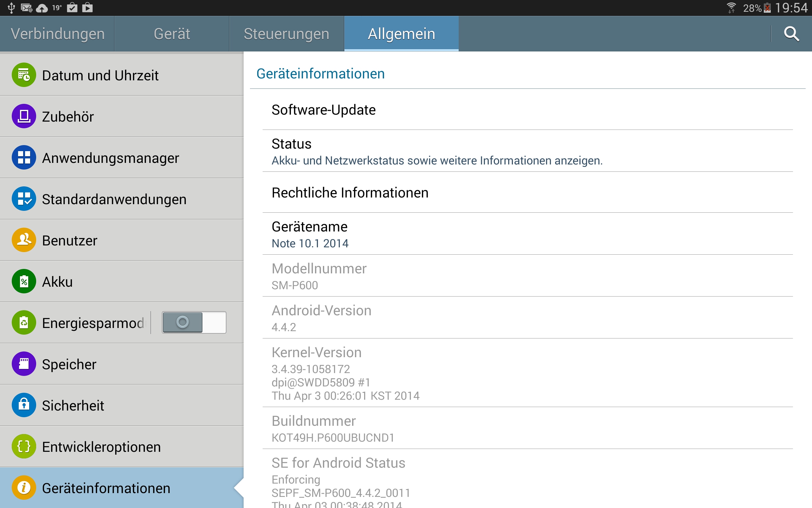This screenshot has width=812, height=508.
Task: Select Benutzer in the sidebar
Action: tap(121, 240)
